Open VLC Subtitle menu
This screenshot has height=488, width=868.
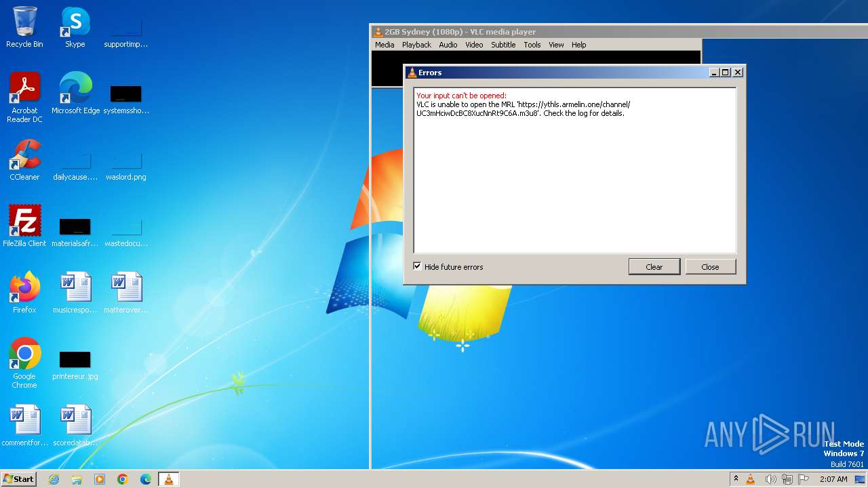pos(503,45)
